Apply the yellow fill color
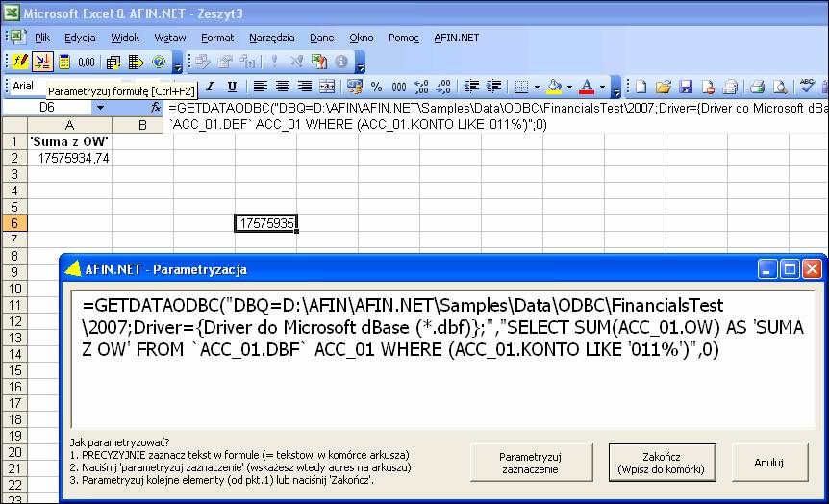Screen dimensions: 829x504 pyautogui.click(x=554, y=87)
